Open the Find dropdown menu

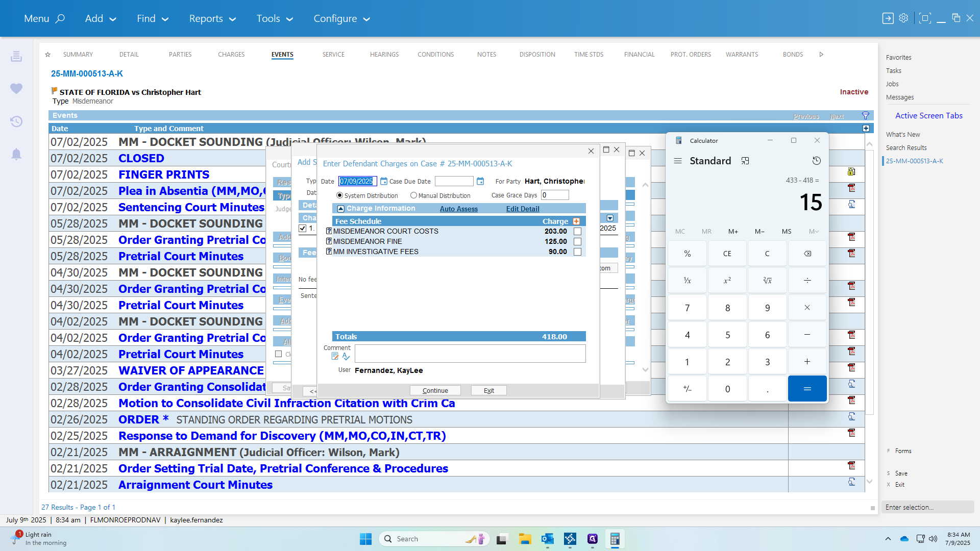tap(153, 18)
